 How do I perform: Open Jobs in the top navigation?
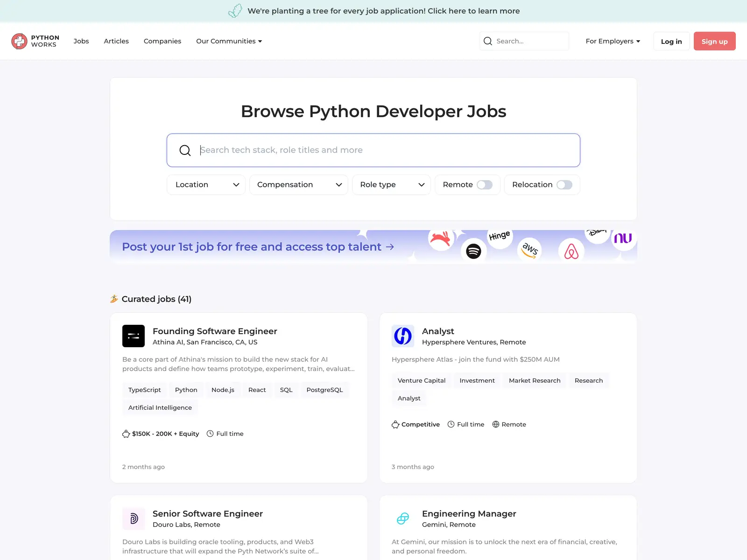(x=81, y=41)
